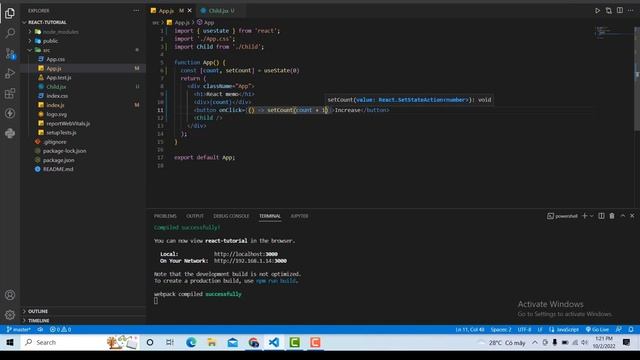
Task: Open index.css in explorer
Action: pos(83,96)
